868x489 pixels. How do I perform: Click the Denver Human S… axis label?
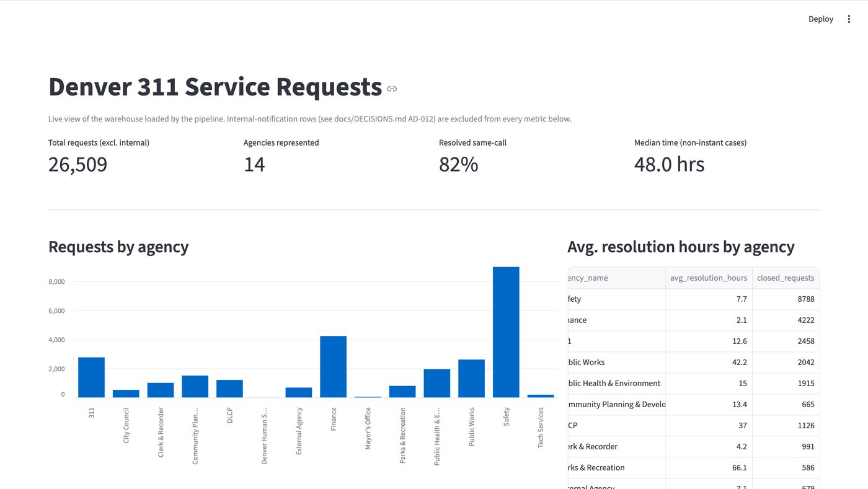264,436
